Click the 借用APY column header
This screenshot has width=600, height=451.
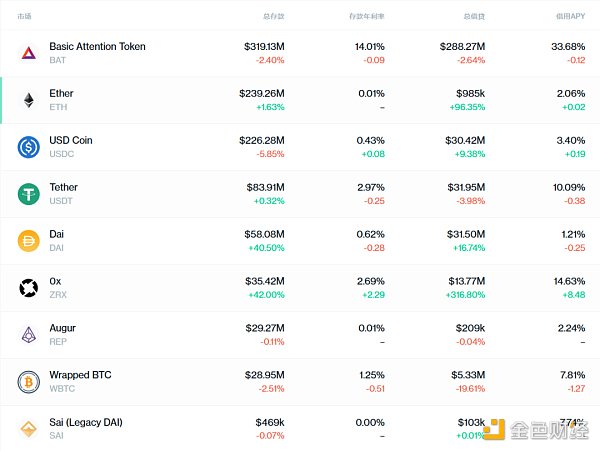tap(571, 16)
